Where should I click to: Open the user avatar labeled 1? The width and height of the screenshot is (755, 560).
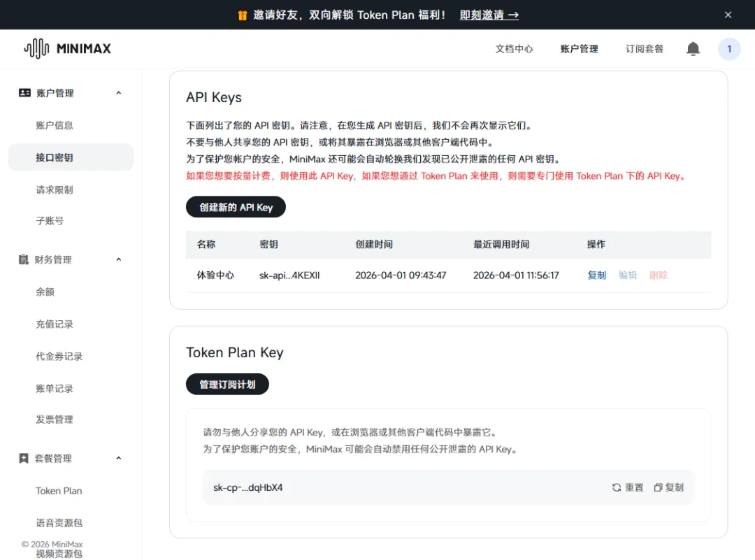[x=729, y=49]
